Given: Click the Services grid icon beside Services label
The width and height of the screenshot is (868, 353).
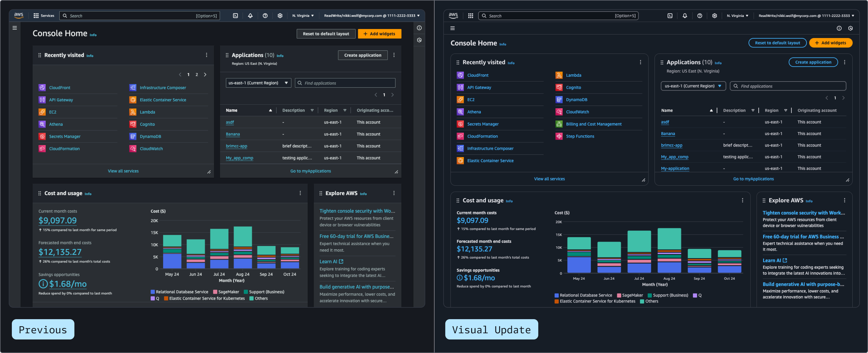Looking at the screenshot, I should point(36,16).
